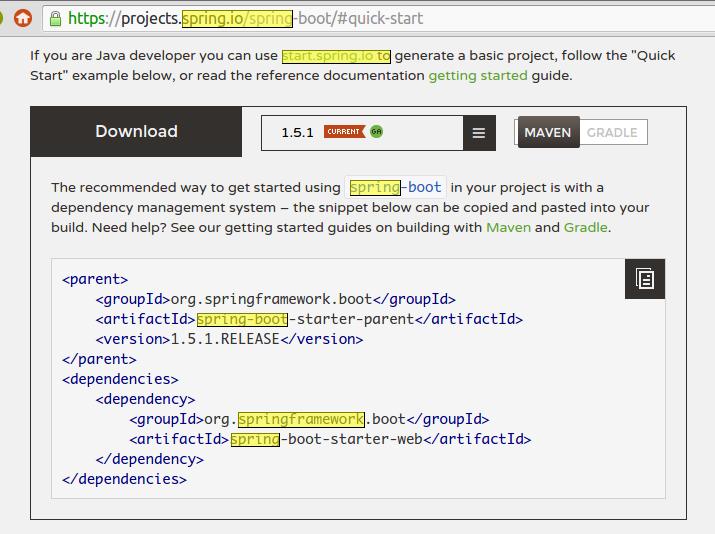Follow the Gradle building guide link
Screen dimensions: 715x534
[x=585, y=227]
